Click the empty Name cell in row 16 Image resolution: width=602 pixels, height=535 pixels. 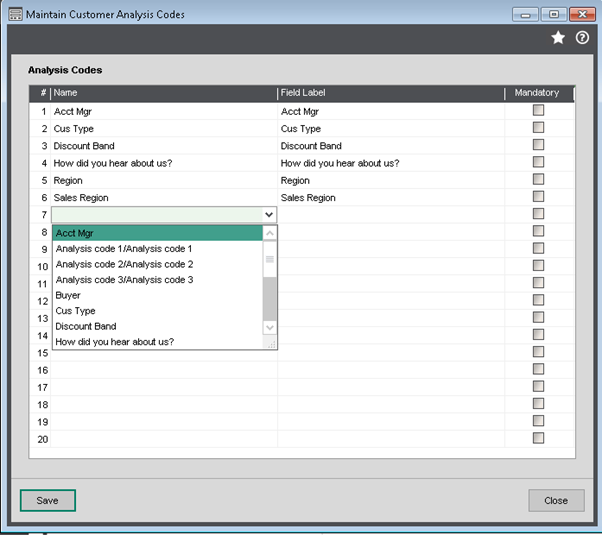pyautogui.click(x=164, y=370)
